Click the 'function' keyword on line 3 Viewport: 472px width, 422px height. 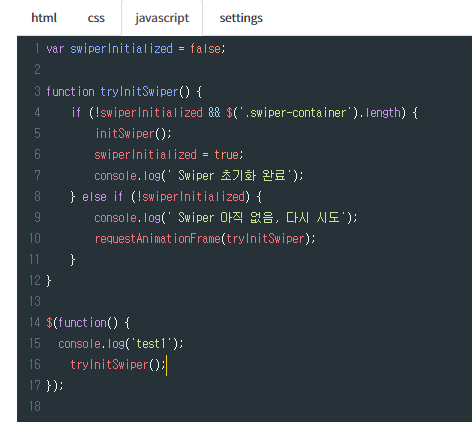[x=70, y=91]
